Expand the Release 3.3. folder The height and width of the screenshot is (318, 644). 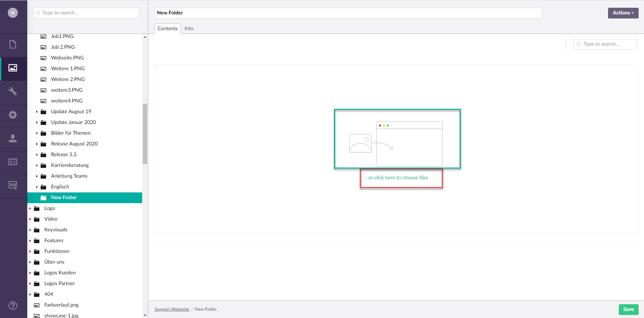coord(37,154)
